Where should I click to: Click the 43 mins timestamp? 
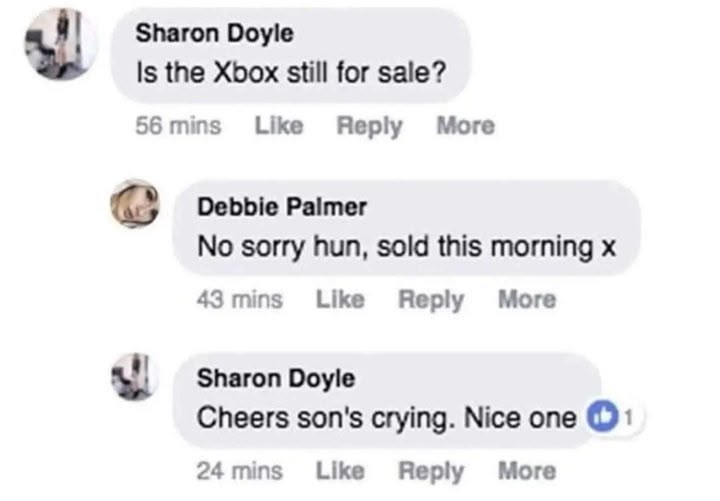click(x=240, y=299)
